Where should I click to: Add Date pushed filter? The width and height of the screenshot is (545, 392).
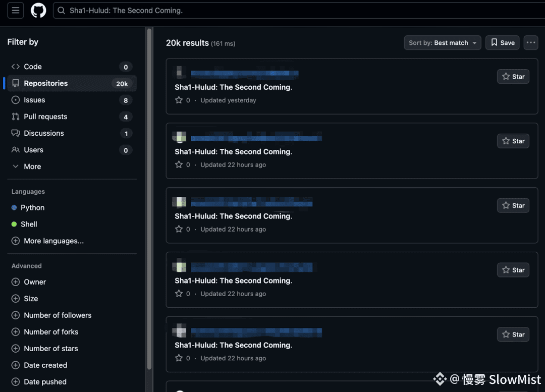[39, 382]
